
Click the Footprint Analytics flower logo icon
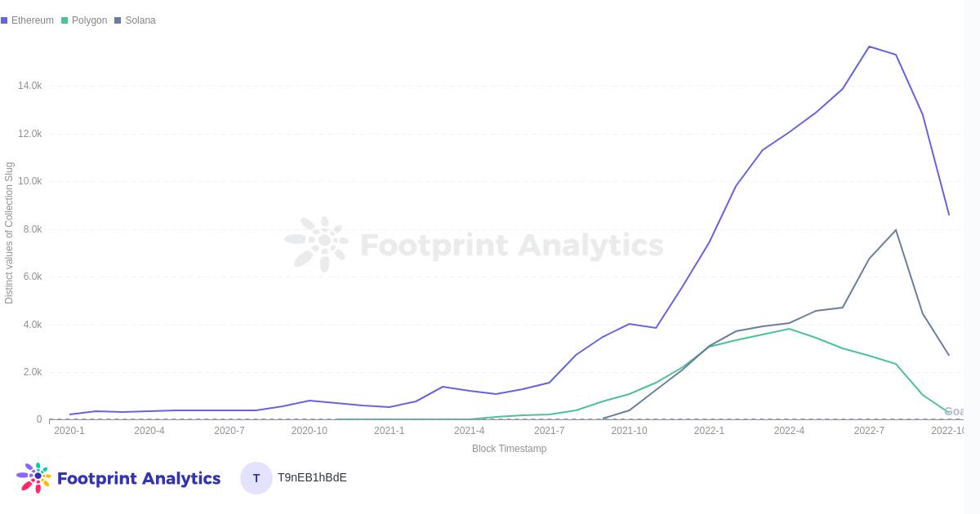[x=33, y=477]
